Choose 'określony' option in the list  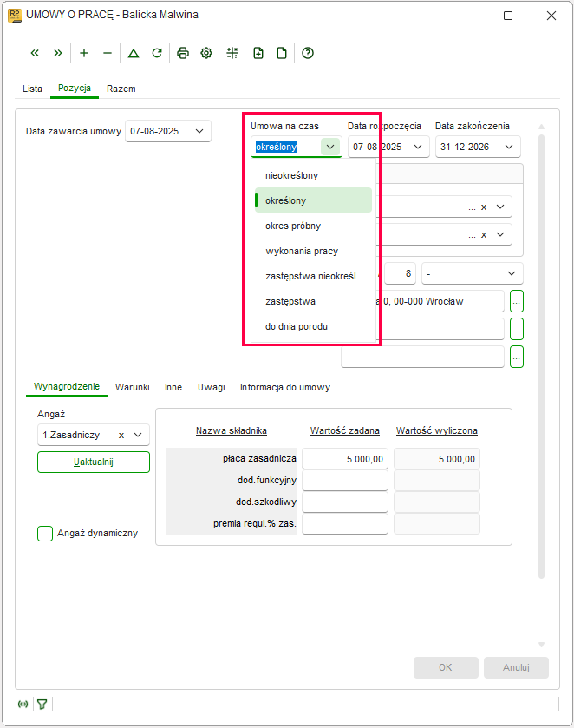click(x=313, y=200)
